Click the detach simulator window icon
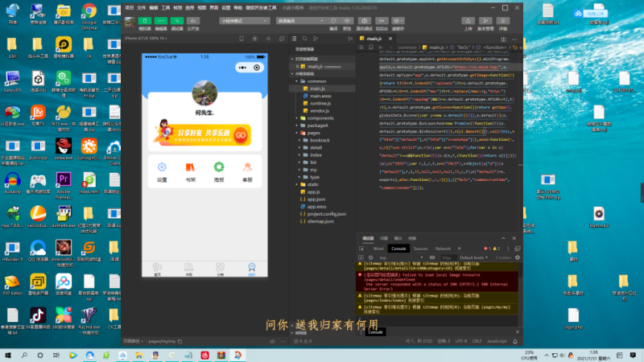 (281, 39)
